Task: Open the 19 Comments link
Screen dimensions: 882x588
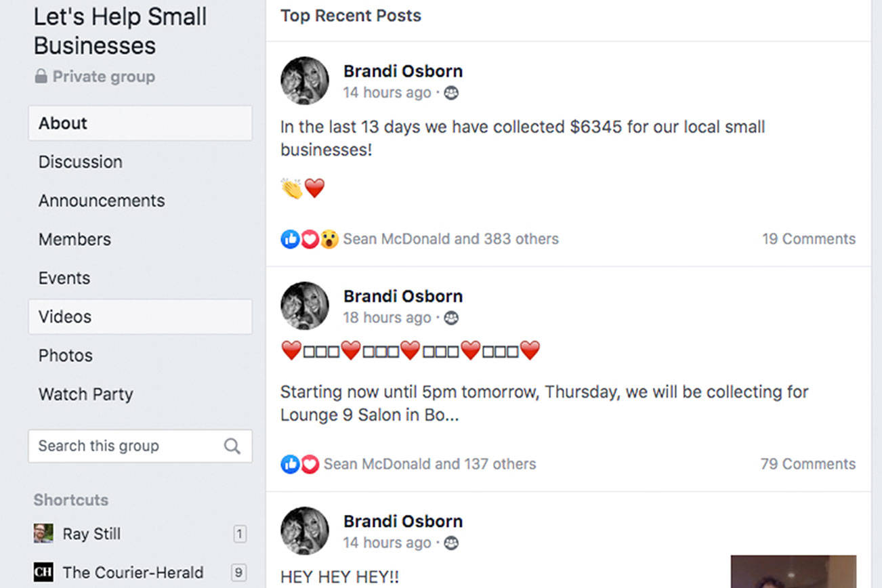Action: [x=808, y=239]
